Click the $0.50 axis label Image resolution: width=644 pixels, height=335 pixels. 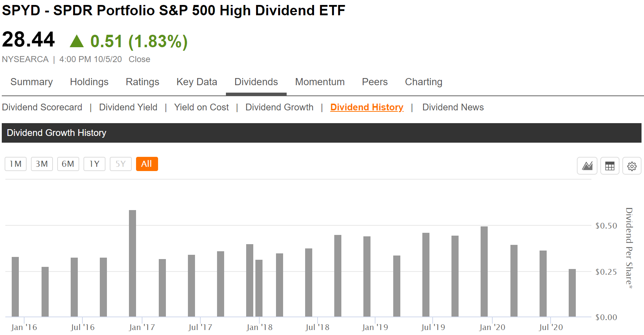coord(606,226)
